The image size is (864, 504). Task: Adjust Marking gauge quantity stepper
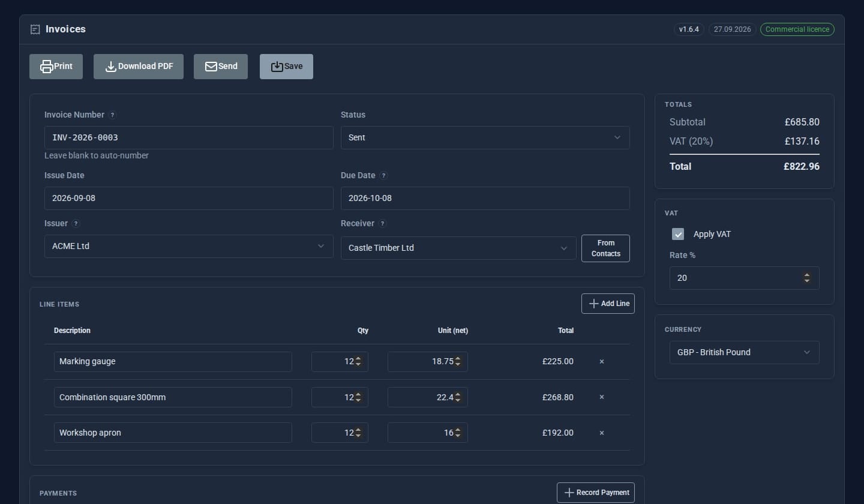tap(358, 362)
